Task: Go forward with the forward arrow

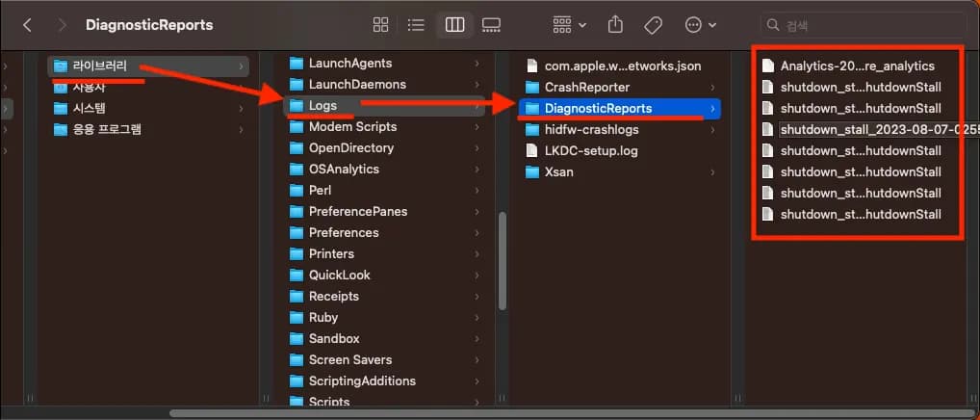Action: (x=62, y=24)
